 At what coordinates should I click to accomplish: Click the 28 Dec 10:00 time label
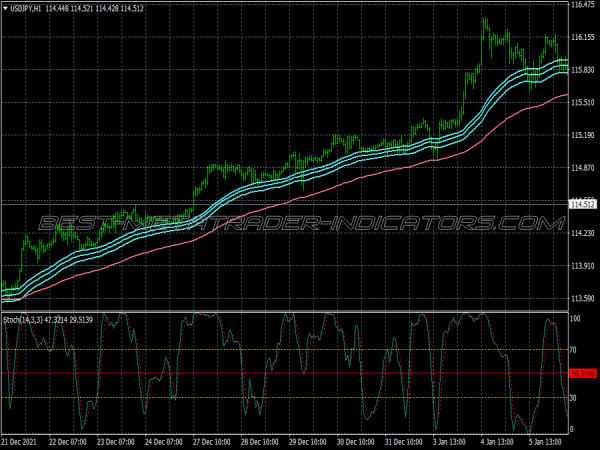tap(259, 442)
